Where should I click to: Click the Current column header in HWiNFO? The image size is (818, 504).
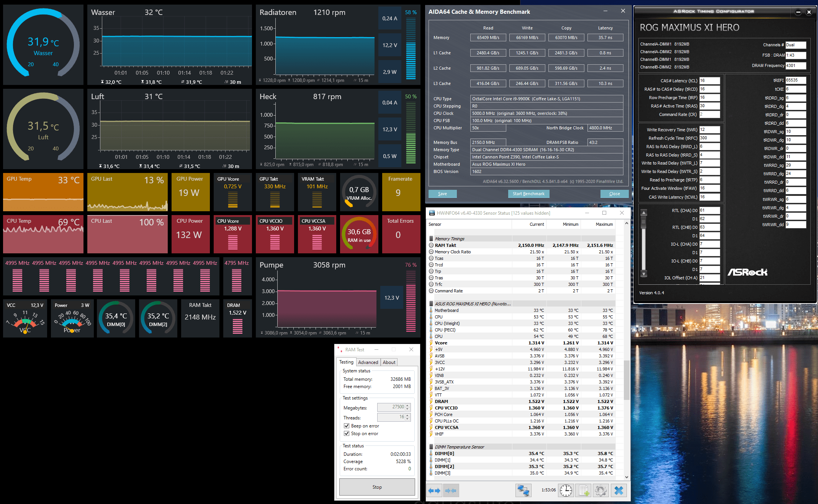[x=529, y=224]
